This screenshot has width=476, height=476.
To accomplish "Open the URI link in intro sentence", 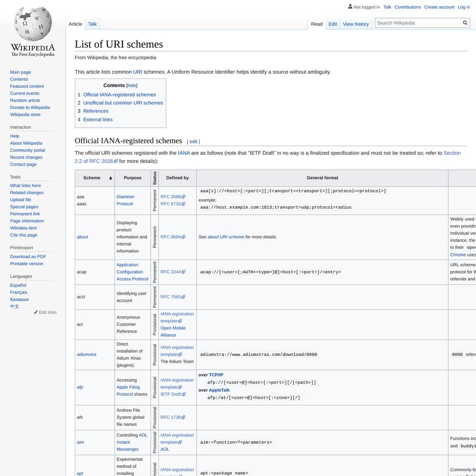I will tap(138, 72).
